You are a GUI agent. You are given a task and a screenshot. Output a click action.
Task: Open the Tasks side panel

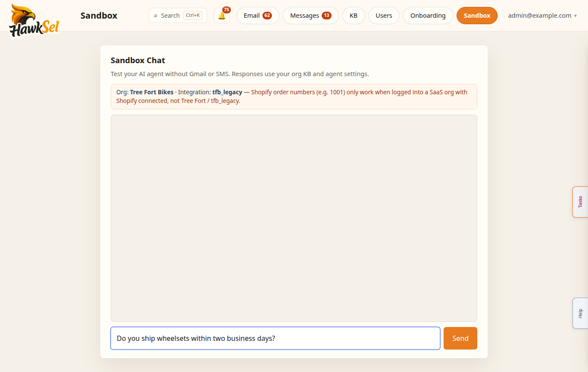pos(580,202)
